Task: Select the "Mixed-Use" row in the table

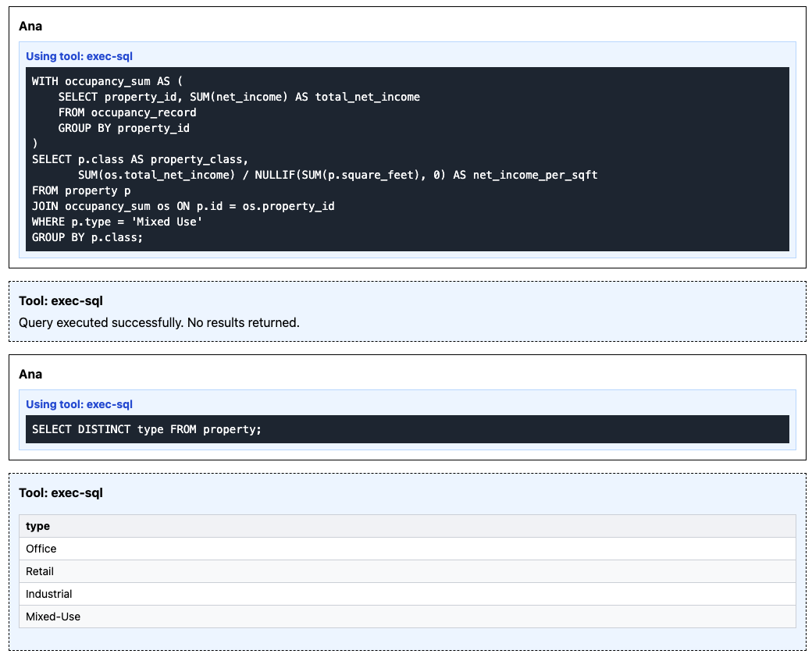Action: point(53,617)
